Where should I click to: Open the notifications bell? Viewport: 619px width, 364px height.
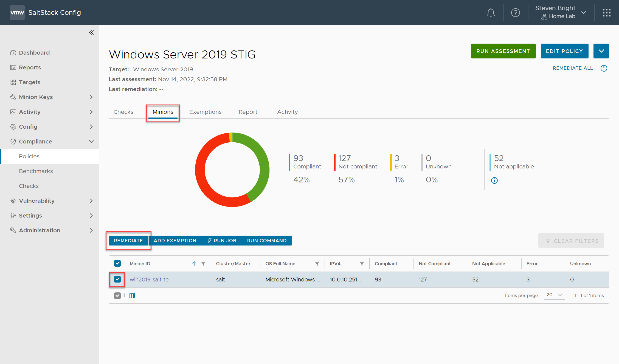pyautogui.click(x=491, y=12)
